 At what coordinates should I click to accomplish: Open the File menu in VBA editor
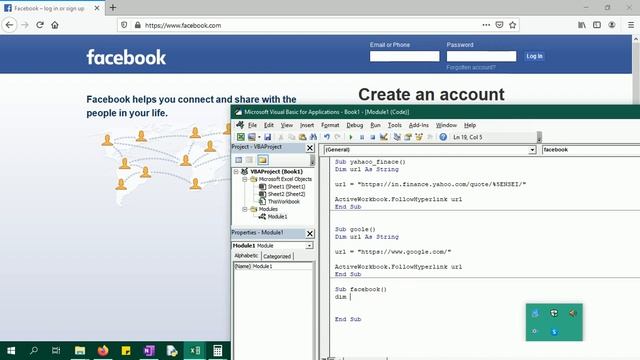252,125
